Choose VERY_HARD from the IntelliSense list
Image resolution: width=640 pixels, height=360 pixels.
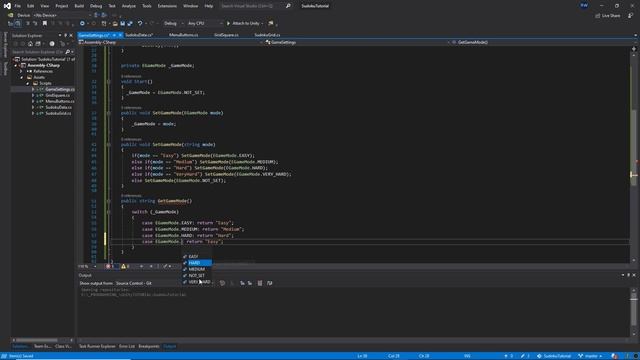coord(197,282)
